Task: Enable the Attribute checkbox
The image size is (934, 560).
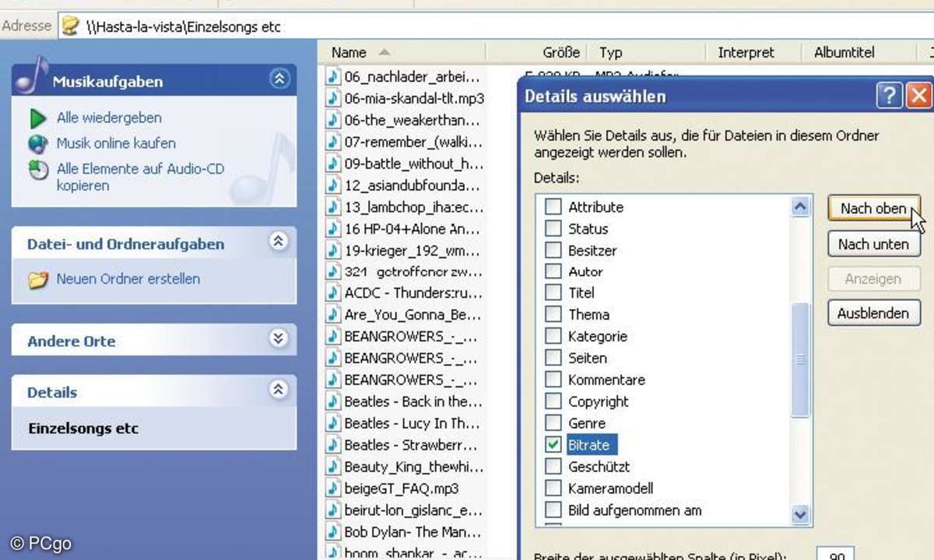Action: pyautogui.click(x=553, y=207)
